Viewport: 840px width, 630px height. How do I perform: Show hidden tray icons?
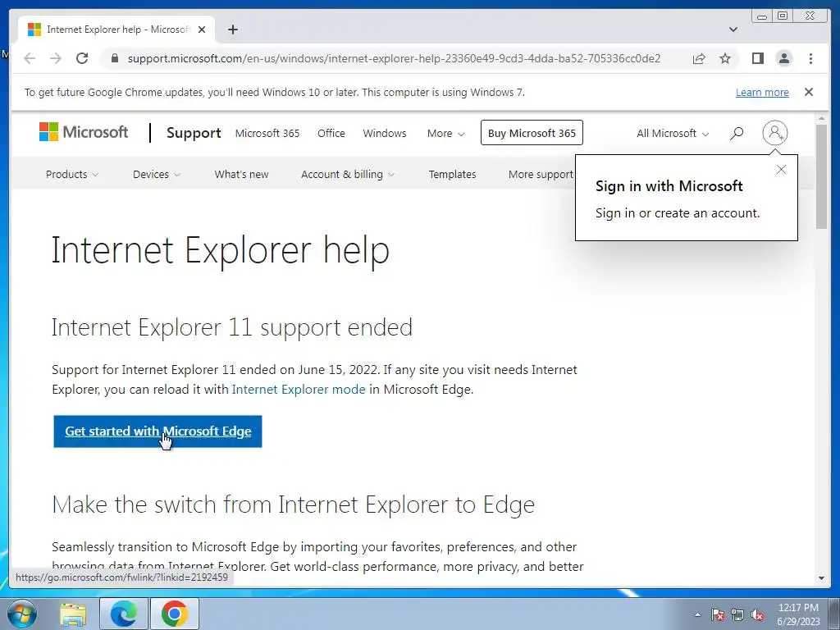coord(697,614)
